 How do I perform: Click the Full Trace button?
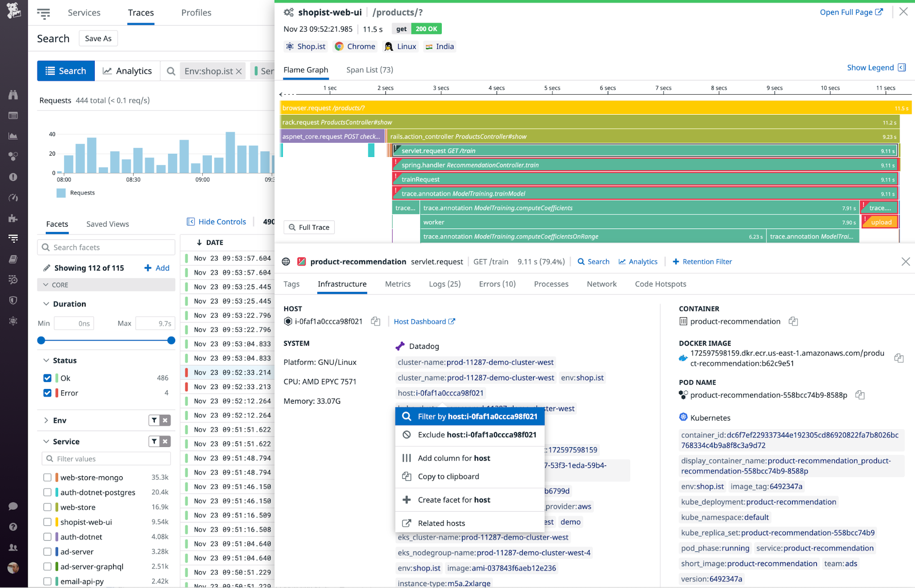pos(309,227)
